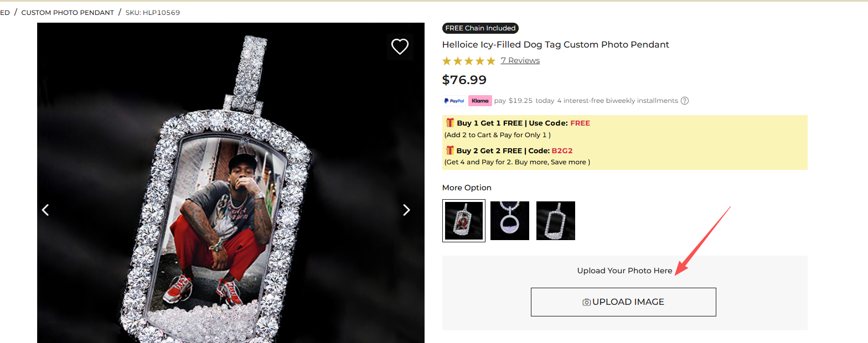Click the FREE Chain Included badge
This screenshot has width=868, height=343.
(480, 28)
